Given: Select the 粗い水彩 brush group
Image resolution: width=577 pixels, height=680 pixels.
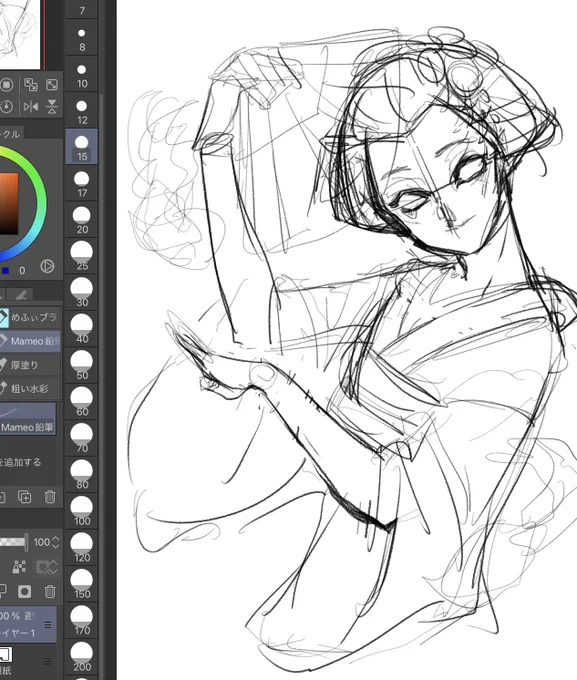Looking at the screenshot, I should (x=30, y=388).
